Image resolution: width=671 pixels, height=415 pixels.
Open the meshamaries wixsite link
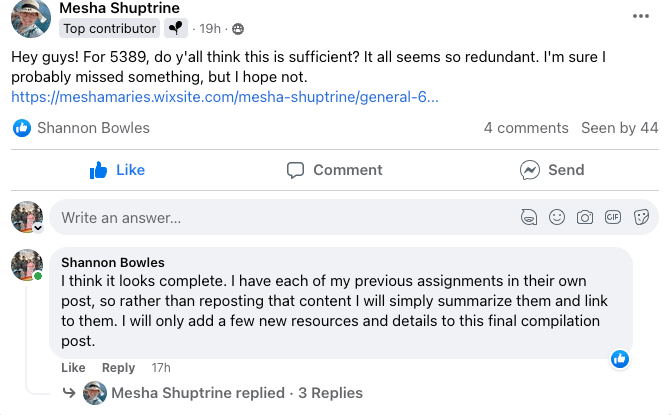[225, 97]
